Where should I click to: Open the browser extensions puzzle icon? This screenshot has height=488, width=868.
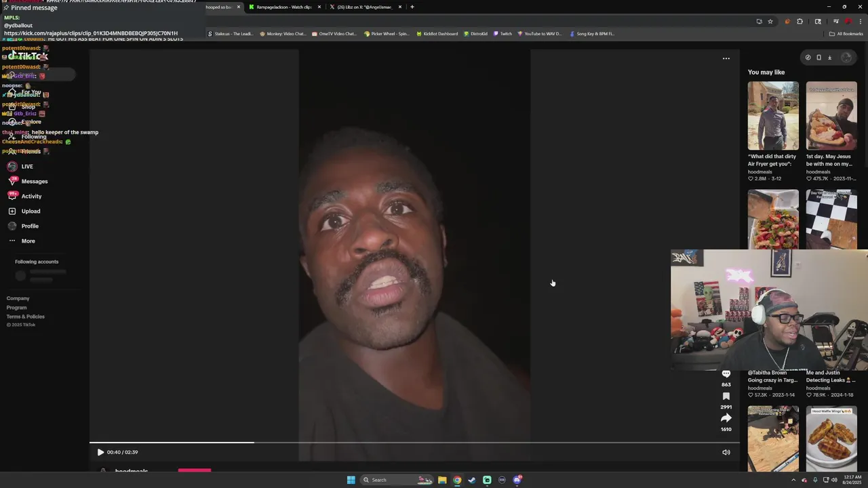click(800, 21)
